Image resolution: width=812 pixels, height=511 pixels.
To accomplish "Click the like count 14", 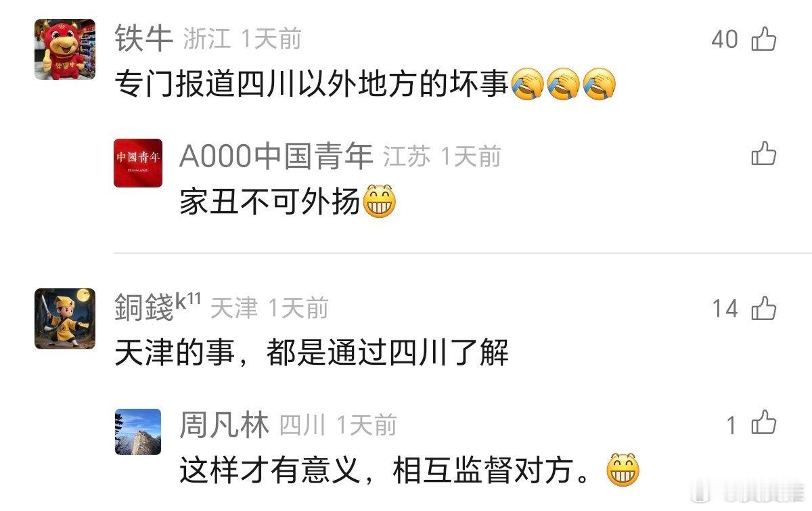I will 725,309.
